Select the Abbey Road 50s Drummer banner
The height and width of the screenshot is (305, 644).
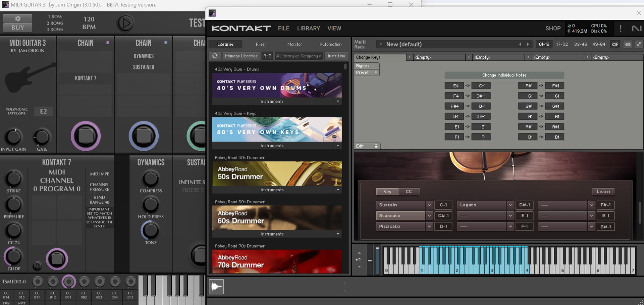(x=277, y=173)
